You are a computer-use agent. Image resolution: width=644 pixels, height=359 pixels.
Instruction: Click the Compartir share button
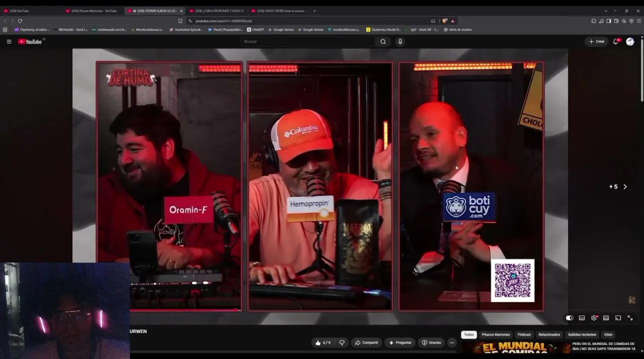(x=366, y=343)
